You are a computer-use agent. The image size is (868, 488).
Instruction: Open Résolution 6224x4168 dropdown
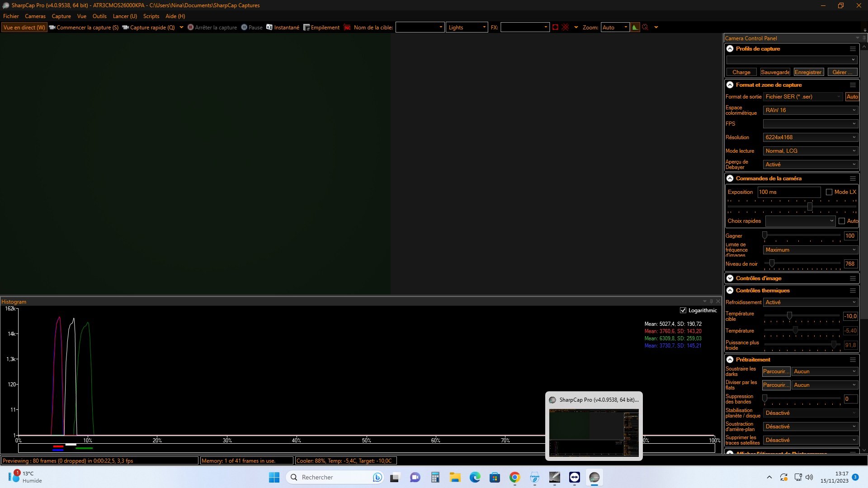coord(810,137)
